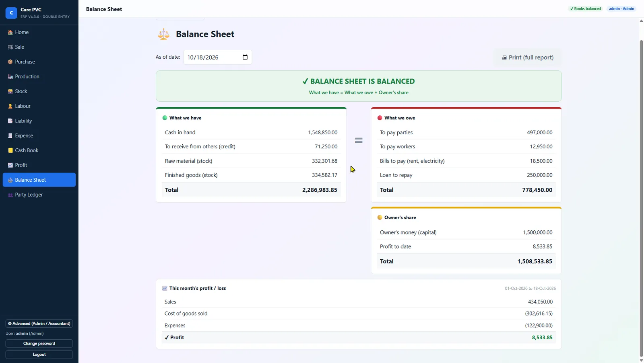This screenshot has height=363, width=644.
Task: Click the Stock icon in sidebar
Action: 10,91
